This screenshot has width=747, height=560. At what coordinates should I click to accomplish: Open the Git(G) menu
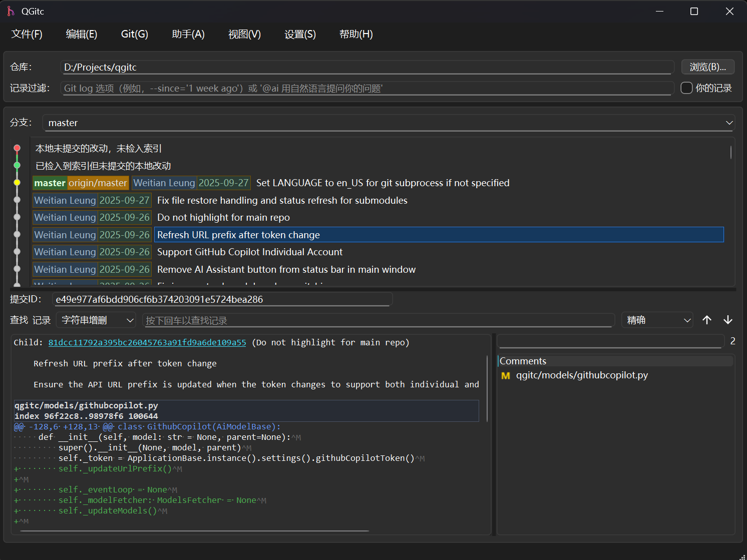pyautogui.click(x=134, y=34)
